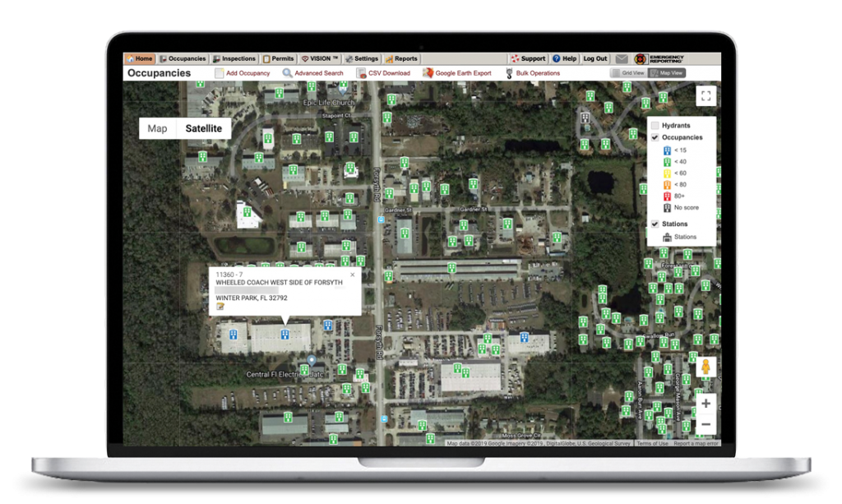The image size is (842, 504).
Task: Click the Advanced Search magnifier icon
Action: [287, 73]
